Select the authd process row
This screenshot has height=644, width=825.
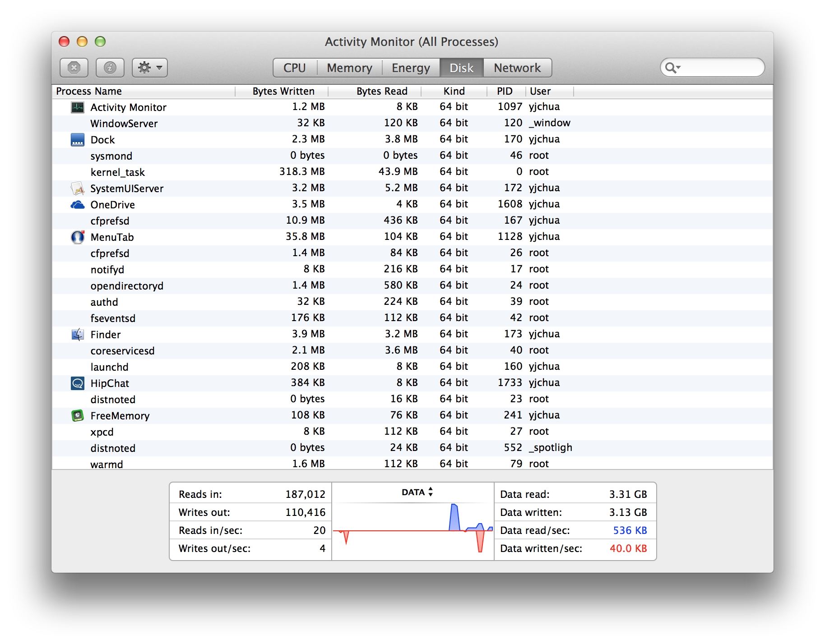[412, 302]
